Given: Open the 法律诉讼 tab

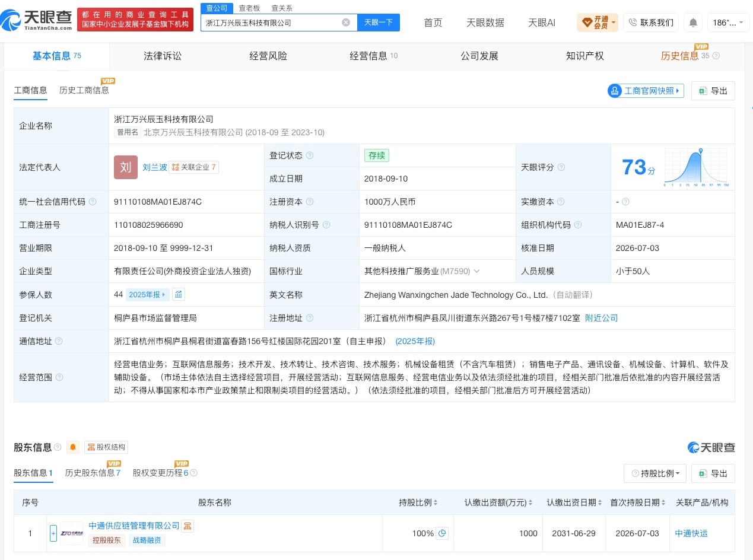Looking at the screenshot, I should (x=163, y=56).
